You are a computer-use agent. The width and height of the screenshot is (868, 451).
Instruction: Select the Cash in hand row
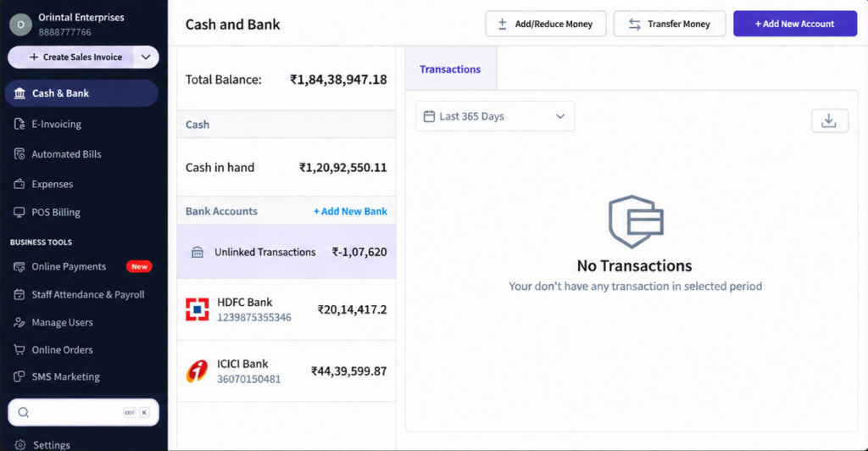point(287,167)
